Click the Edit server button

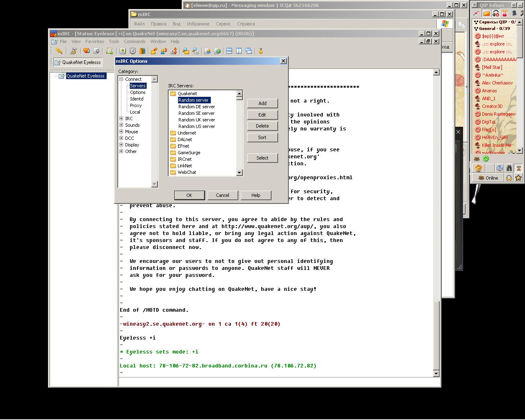[262, 115]
